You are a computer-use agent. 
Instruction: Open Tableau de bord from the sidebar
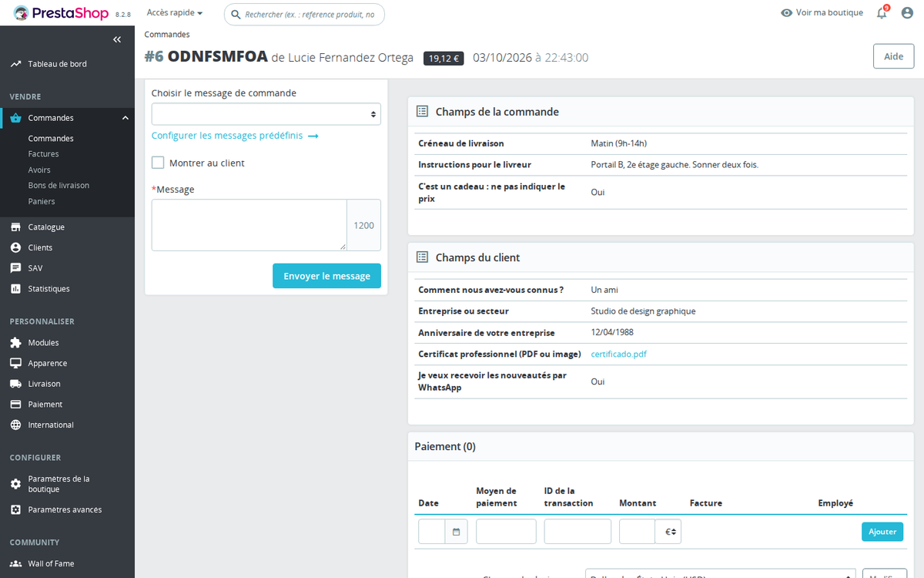(57, 64)
